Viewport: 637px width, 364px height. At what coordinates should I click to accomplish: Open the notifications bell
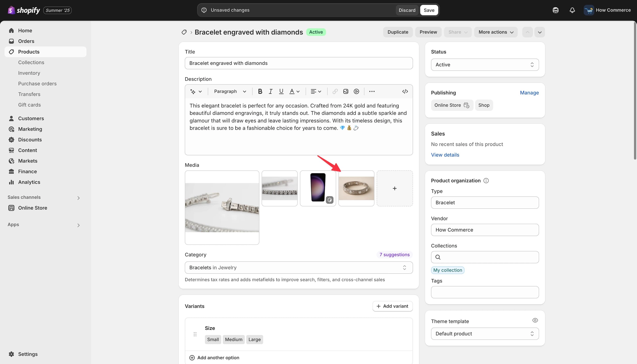[572, 10]
